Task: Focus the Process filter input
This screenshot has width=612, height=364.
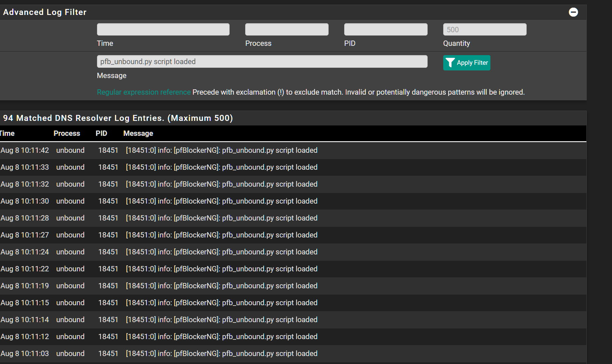Action: coord(287,30)
